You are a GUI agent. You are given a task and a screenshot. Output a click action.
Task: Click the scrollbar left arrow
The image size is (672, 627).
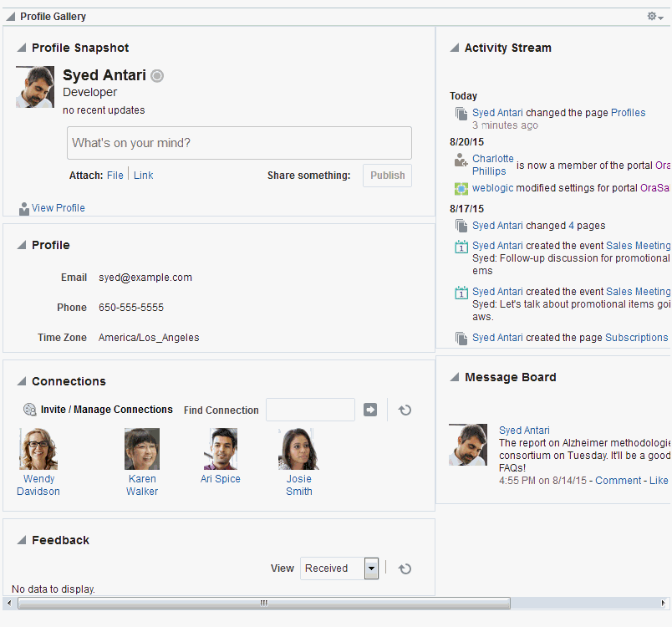click(9, 603)
